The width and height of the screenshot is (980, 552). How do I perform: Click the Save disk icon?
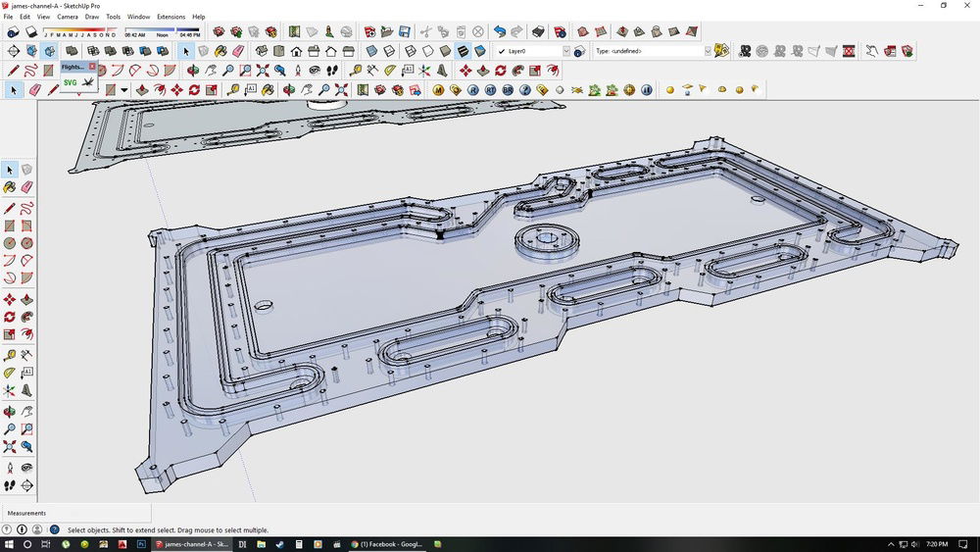coord(405,32)
